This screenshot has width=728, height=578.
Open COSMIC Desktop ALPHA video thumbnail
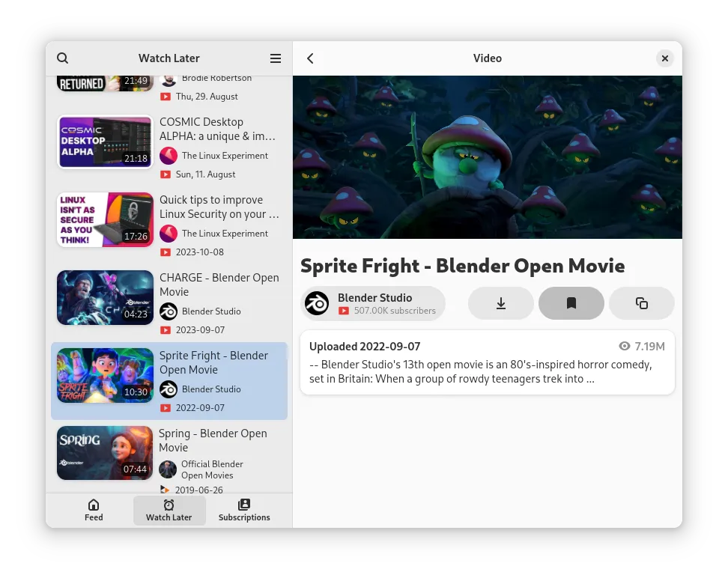click(105, 142)
